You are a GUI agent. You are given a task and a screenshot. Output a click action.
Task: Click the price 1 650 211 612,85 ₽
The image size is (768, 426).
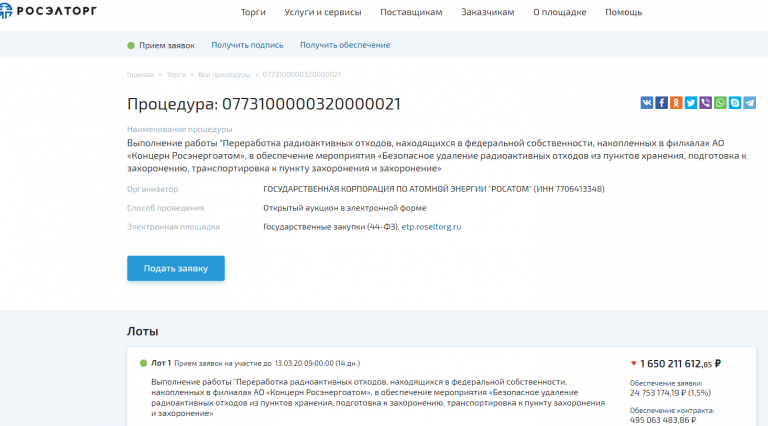(680, 364)
